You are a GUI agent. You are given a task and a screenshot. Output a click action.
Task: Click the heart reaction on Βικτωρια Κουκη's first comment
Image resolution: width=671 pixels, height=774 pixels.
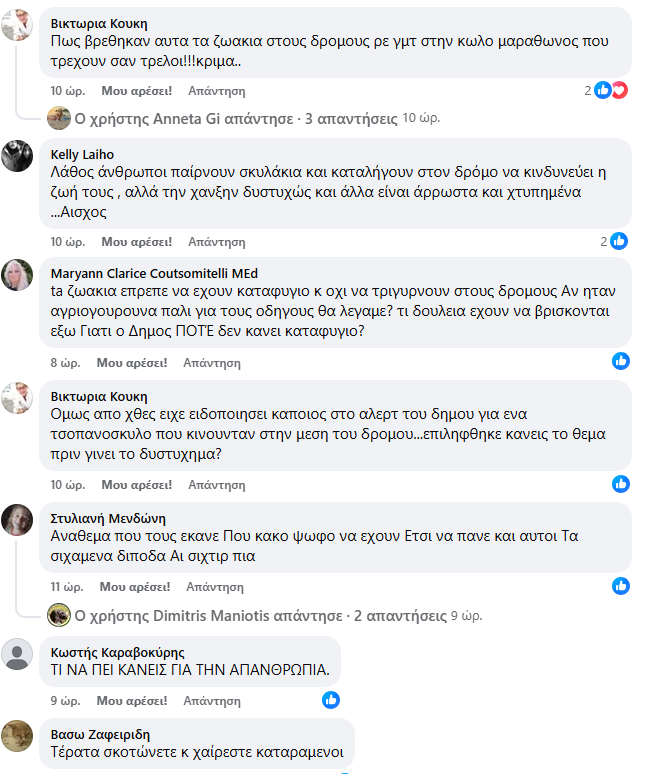click(620, 90)
